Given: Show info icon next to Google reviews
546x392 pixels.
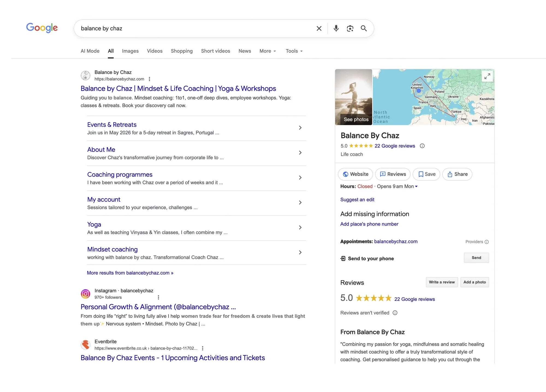Looking at the screenshot, I should tap(422, 146).
